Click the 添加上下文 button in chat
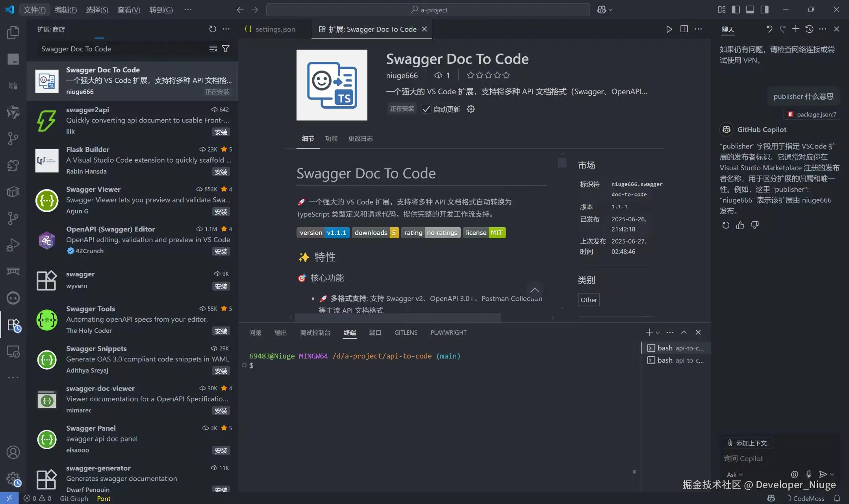Screen dimensions: 849x504 pos(749,443)
